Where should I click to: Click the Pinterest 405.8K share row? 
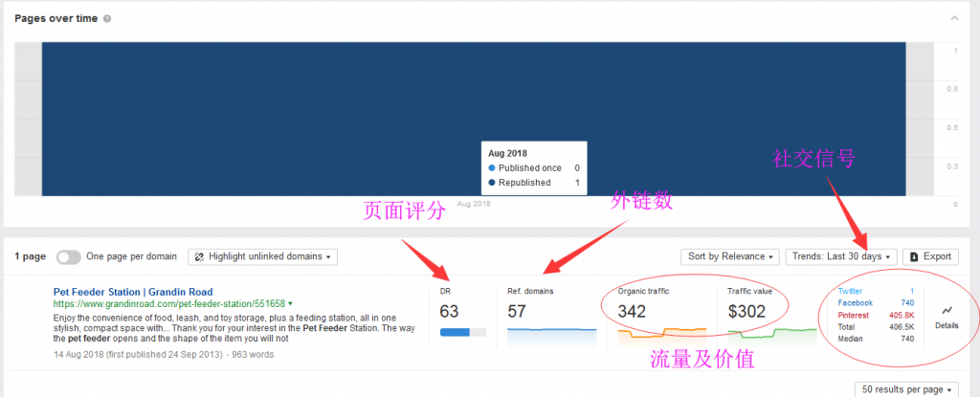[x=876, y=315]
